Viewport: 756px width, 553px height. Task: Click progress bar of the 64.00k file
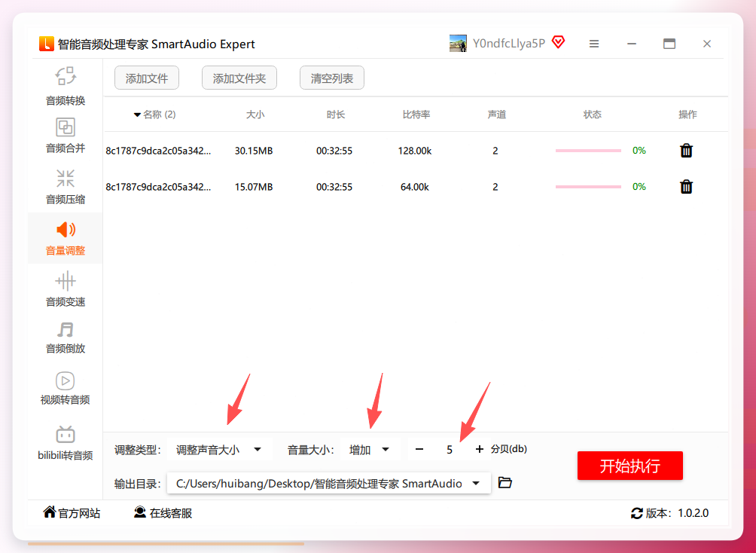point(588,187)
